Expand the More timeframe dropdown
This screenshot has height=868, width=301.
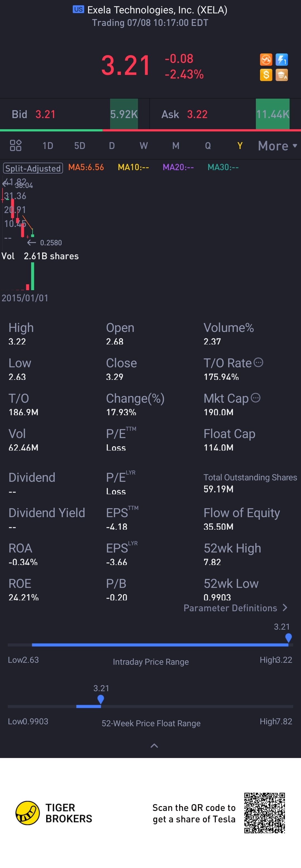click(x=277, y=146)
